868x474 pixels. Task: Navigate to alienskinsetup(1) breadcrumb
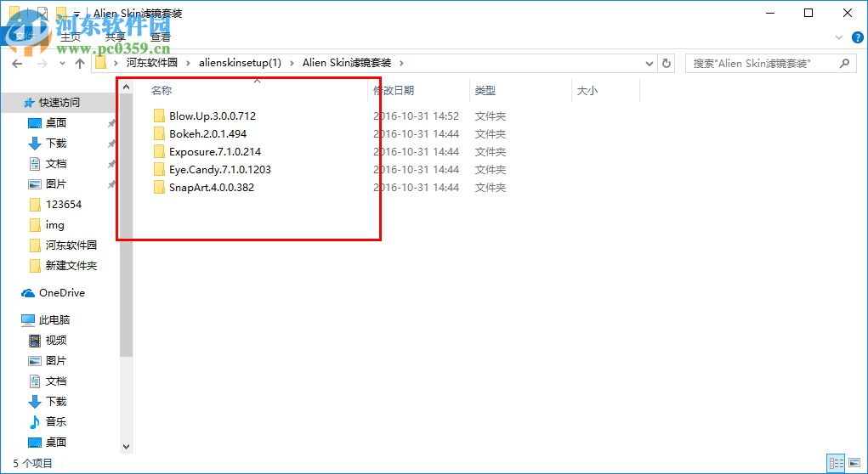click(x=241, y=63)
